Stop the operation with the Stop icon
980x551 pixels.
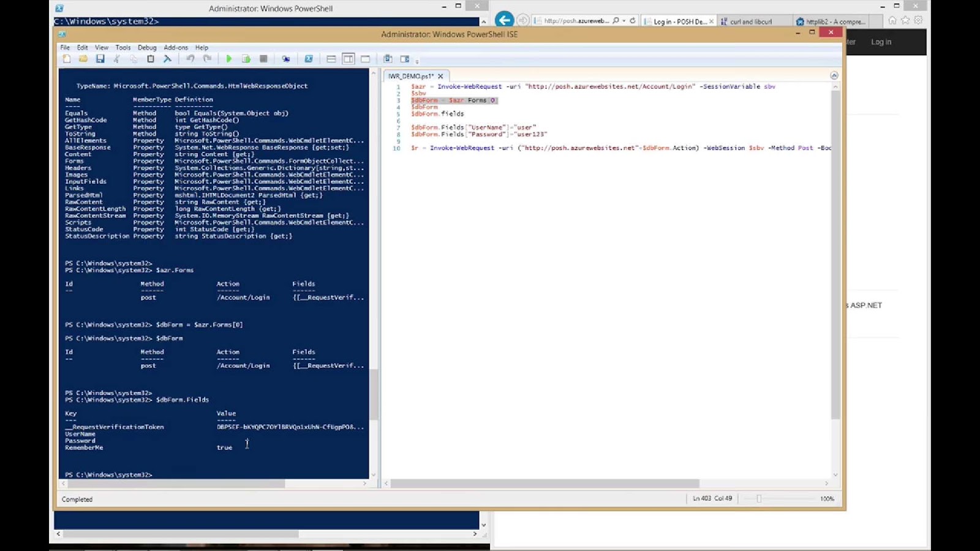tap(263, 59)
